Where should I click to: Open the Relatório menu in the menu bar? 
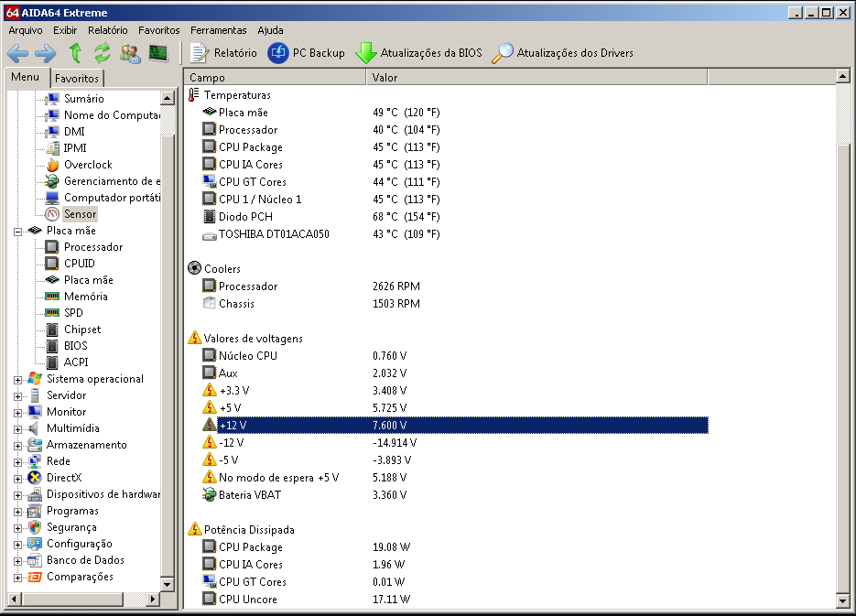[107, 30]
